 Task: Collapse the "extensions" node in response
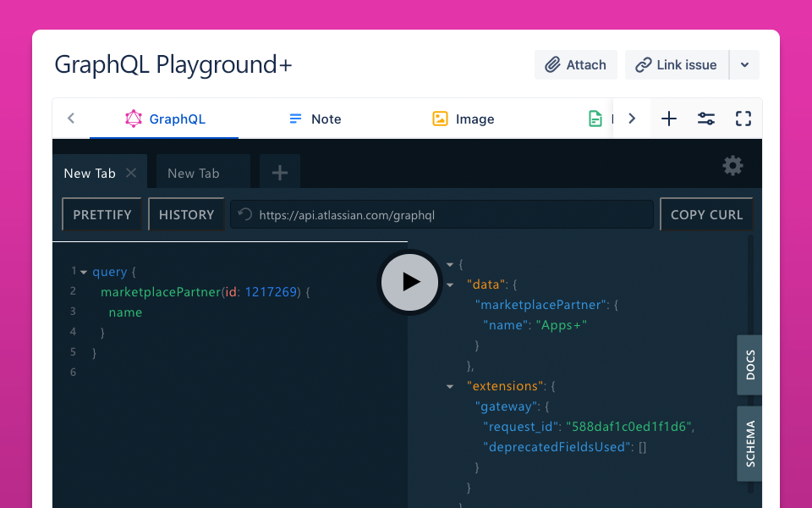coord(450,387)
